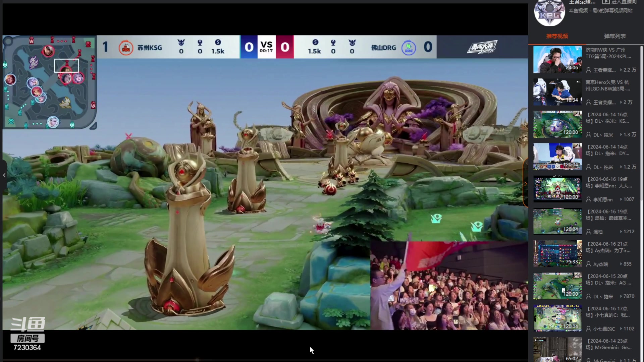Open the 2024-06-17 17点场 小七真的C video
The width and height of the screenshot is (644, 362).
tap(608, 312)
